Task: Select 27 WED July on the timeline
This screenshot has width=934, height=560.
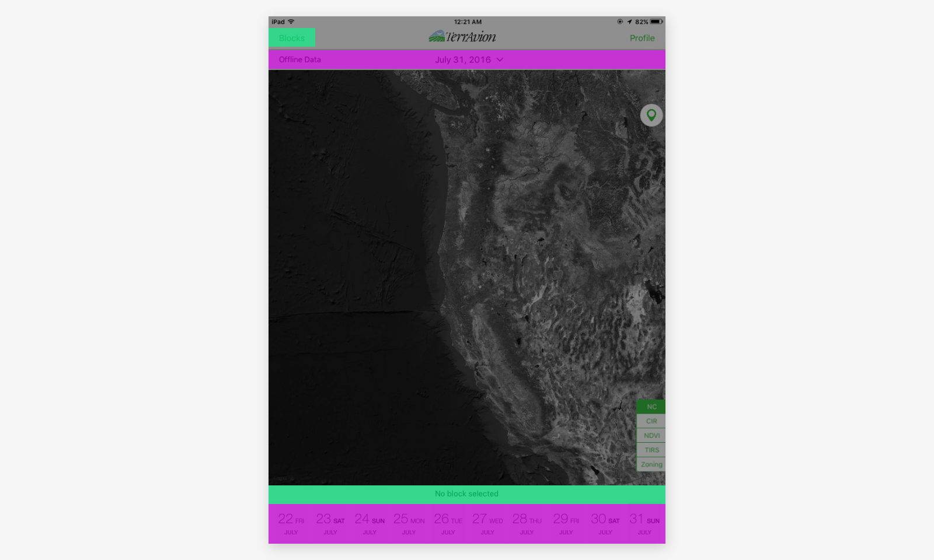Action: click(x=487, y=523)
